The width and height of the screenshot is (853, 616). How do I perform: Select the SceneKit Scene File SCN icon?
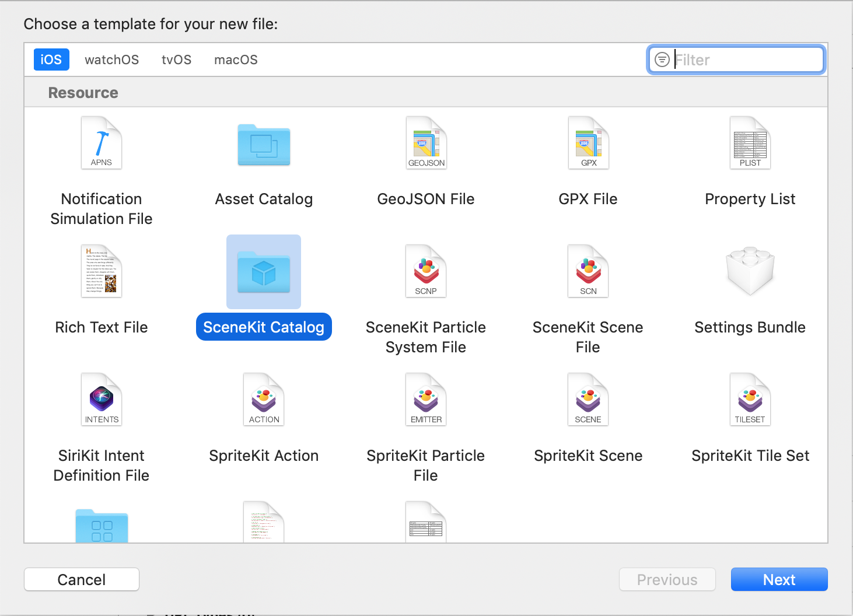(588, 271)
